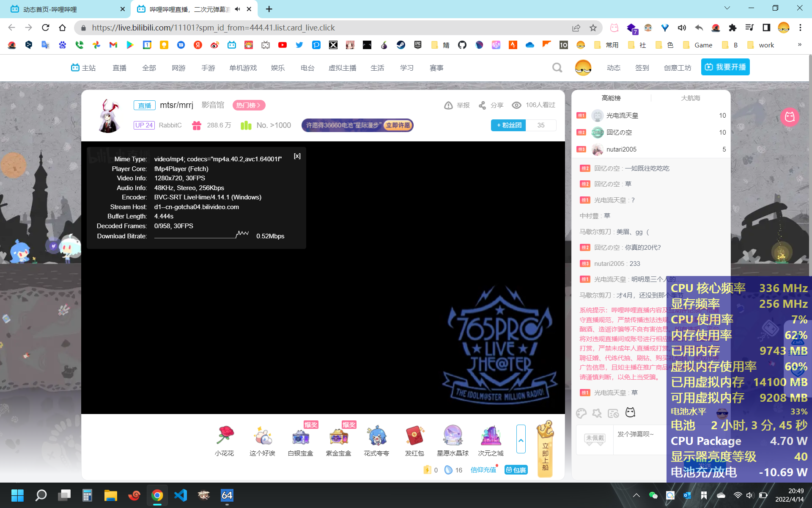Image resolution: width=812 pixels, height=508 pixels.
Task: Click the 签到 check-in link
Action: [x=642, y=68]
